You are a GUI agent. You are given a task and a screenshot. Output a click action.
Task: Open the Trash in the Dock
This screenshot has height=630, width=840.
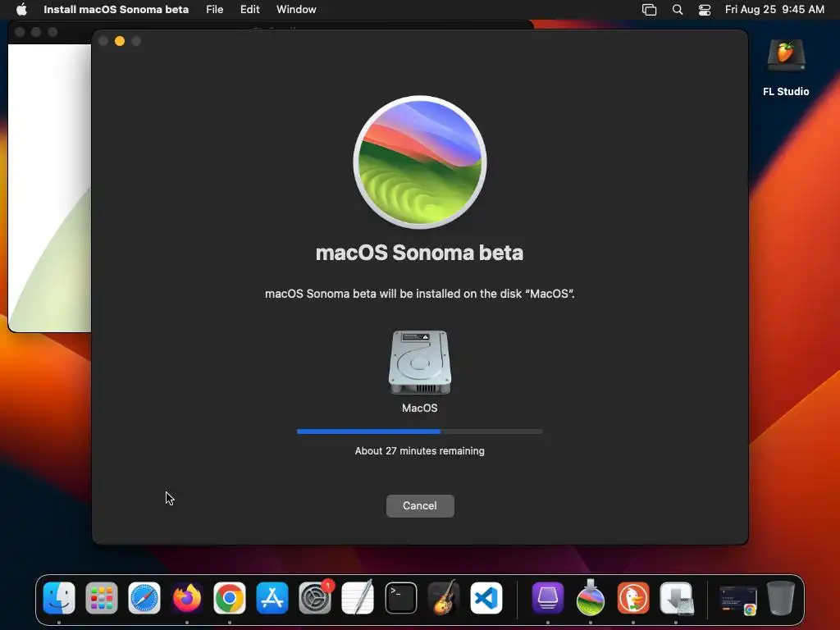click(x=781, y=597)
